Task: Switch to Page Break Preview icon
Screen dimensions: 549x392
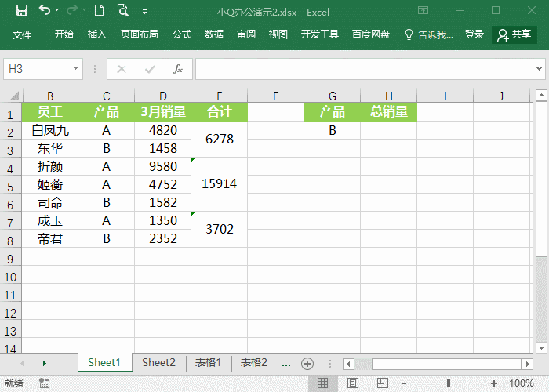Action: 383,383
